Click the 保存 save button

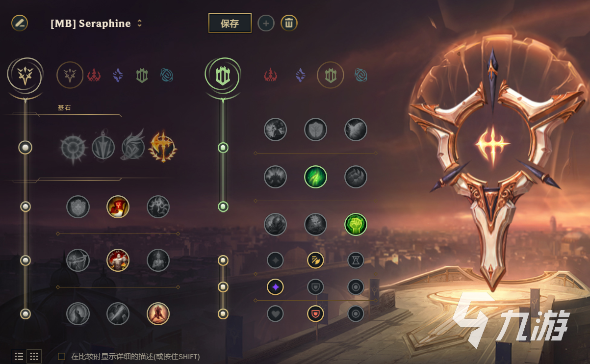230,23
